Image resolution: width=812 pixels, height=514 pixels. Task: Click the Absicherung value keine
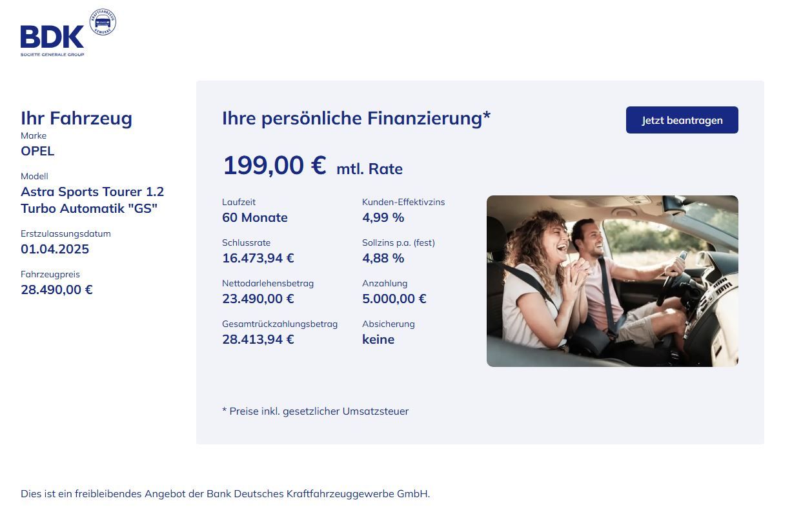pyautogui.click(x=378, y=339)
